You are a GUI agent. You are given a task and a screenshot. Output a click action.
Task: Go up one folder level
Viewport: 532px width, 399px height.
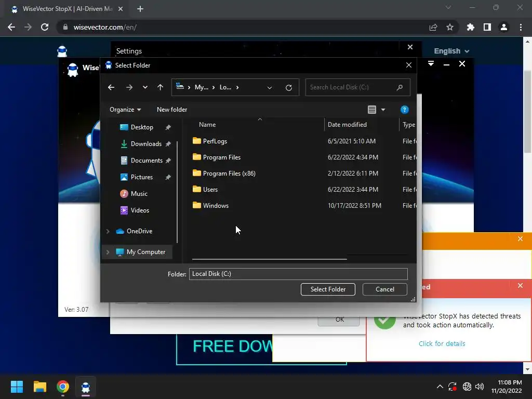(x=160, y=87)
